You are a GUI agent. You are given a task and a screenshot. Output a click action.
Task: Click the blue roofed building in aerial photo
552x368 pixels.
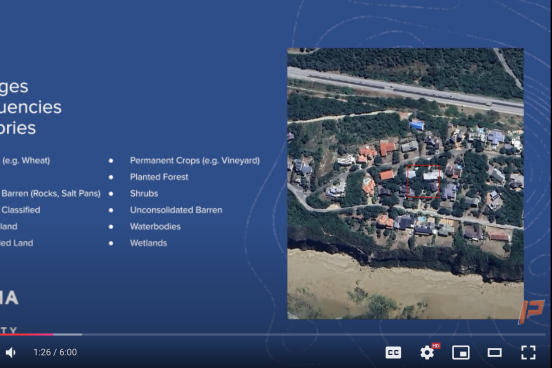point(417,125)
